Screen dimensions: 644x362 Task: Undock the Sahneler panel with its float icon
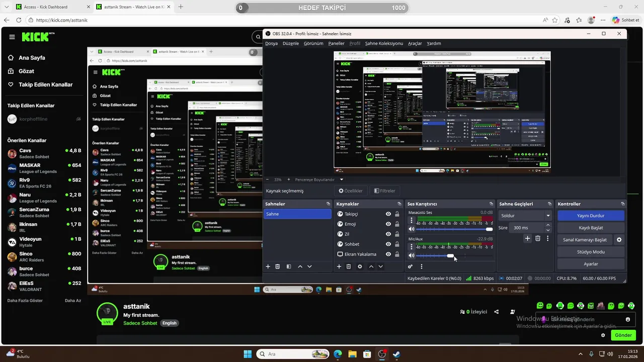pos(328,204)
